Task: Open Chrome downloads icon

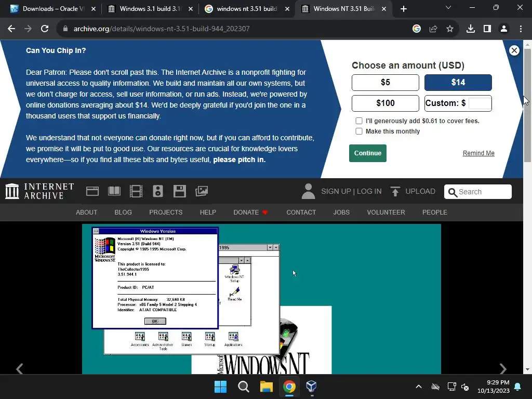Action: pyautogui.click(x=471, y=29)
